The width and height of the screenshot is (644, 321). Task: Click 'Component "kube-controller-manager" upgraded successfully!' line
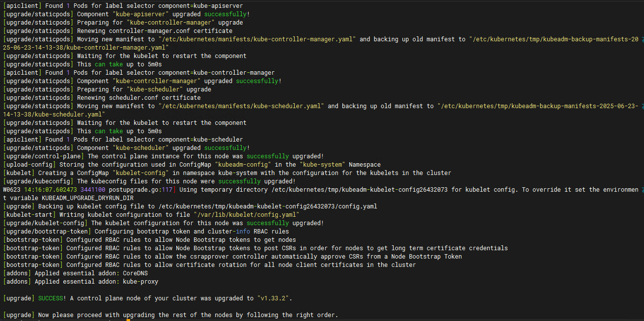tap(142, 81)
